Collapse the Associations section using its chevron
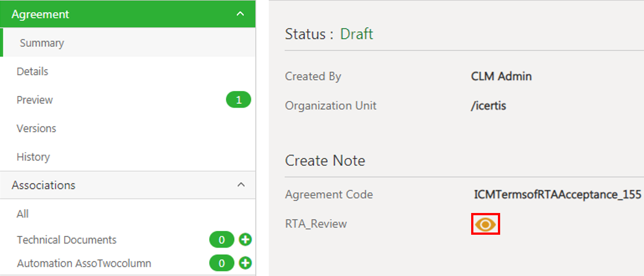Screen dimensions: 644x276 [240, 185]
